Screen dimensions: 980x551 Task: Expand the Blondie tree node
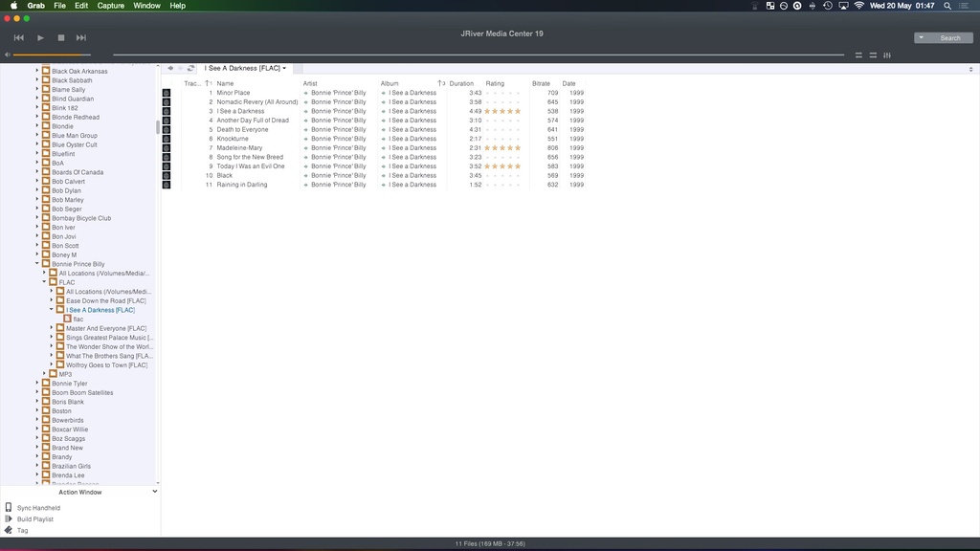(37, 125)
